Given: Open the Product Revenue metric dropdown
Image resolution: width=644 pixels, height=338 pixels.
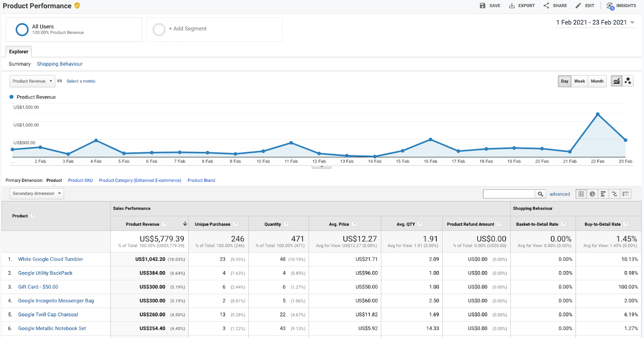Looking at the screenshot, I should (x=32, y=81).
